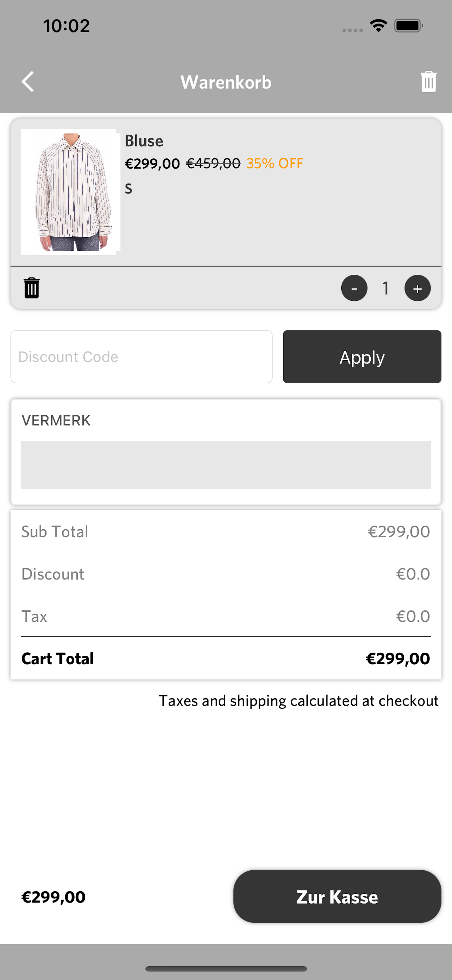452x980 pixels.
Task: Apply the discount code
Action: [x=362, y=356]
